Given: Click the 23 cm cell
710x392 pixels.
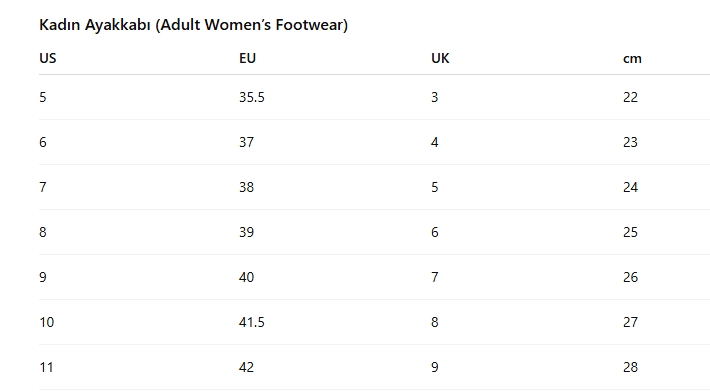Looking at the screenshot, I should (x=630, y=142).
